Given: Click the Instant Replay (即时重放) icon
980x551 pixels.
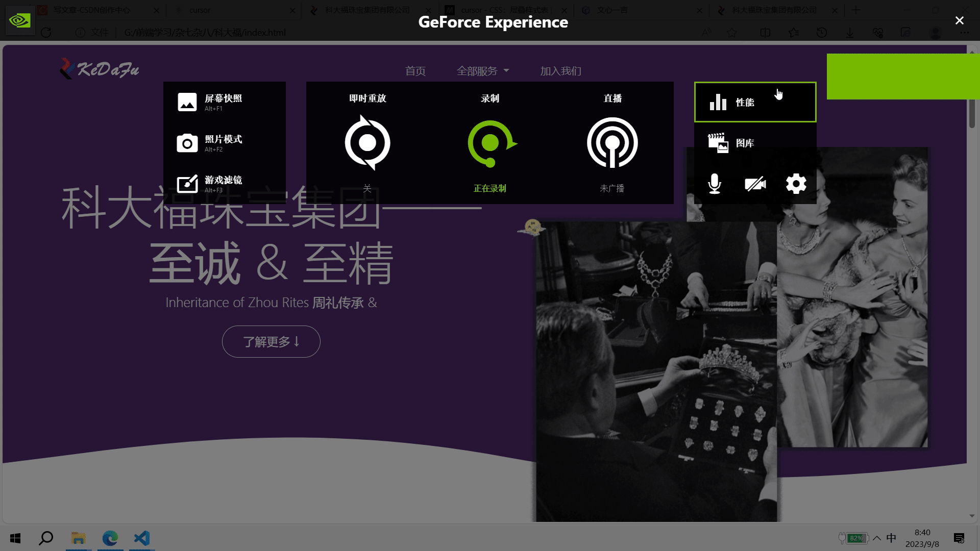Looking at the screenshot, I should [367, 143].
